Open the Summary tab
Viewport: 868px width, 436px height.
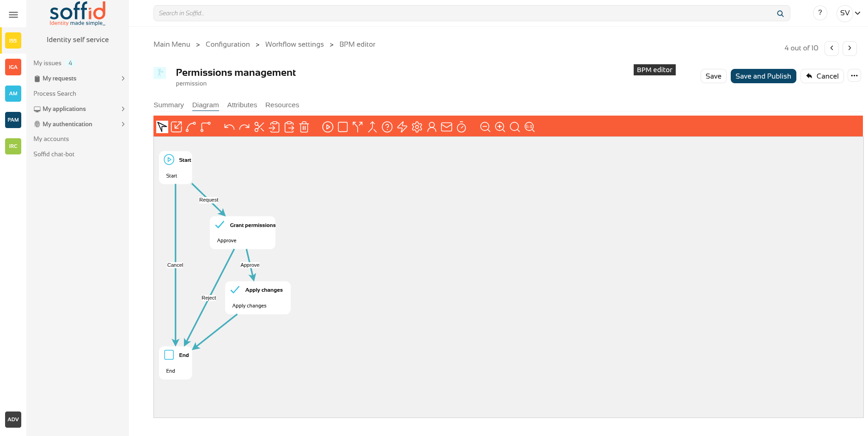tap(168, 105)
